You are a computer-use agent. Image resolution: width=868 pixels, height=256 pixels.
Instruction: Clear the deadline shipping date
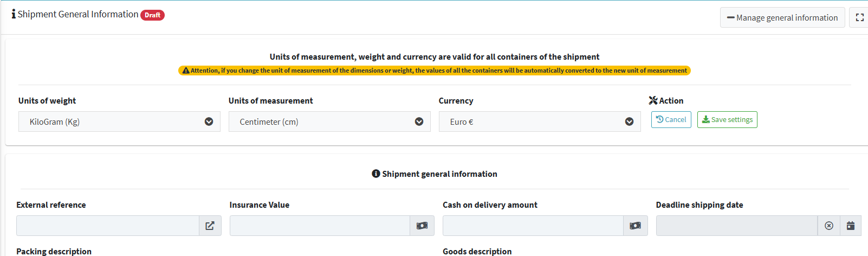coord(829,226)
